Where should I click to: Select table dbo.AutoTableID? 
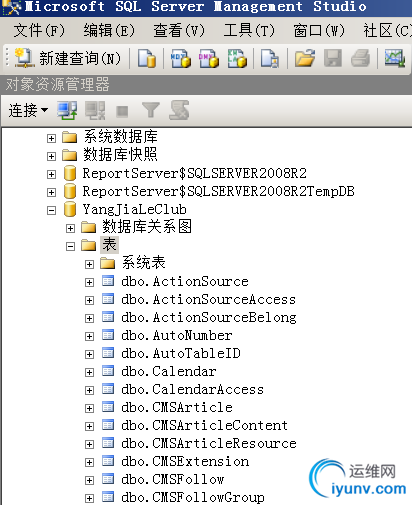(x=181, y=354)
